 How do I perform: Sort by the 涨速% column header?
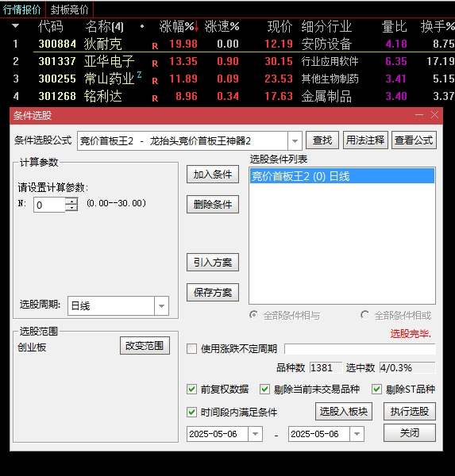(222, 26)
